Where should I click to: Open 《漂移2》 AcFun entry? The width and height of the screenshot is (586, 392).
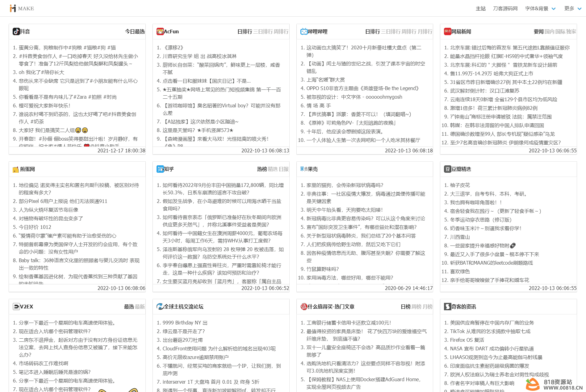[174, 47]
